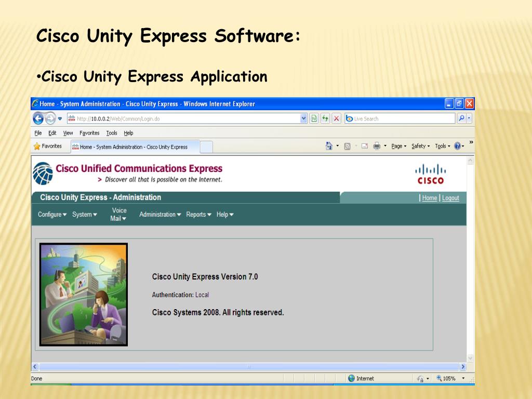
Task: Open the Safety command bar menu
Action: tap(421, 146)
